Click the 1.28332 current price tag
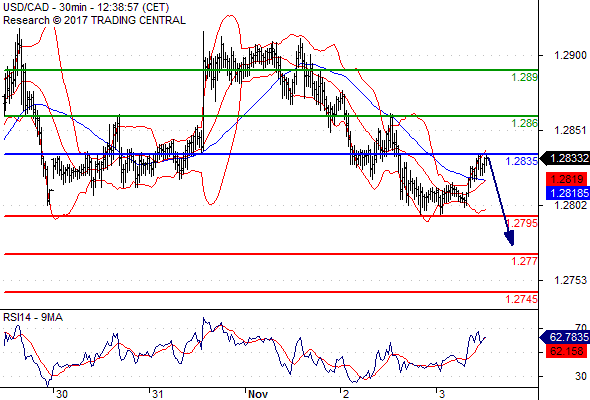This screenshot has width=590, height=400. 565,158
